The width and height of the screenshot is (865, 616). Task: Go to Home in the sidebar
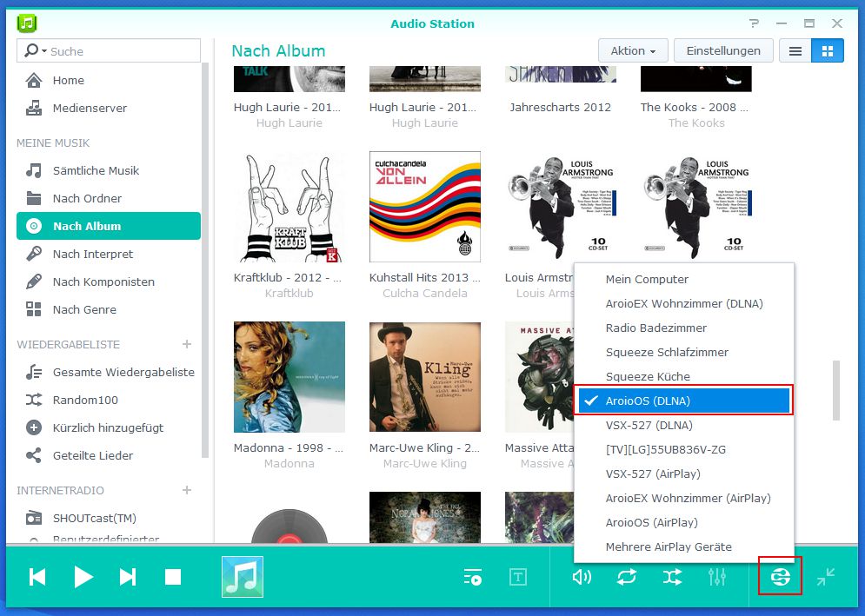pyautogui.click(x=109, y=81)
